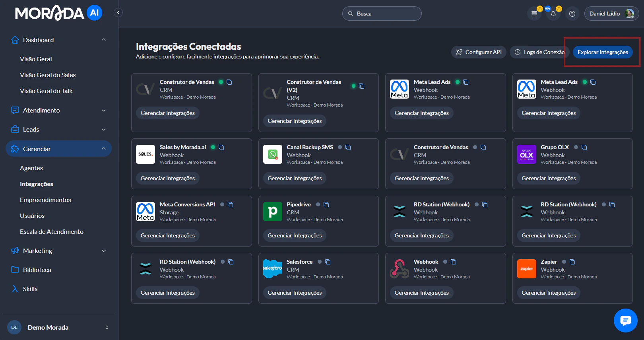Manage integrations for Meta Conversions API
644x340 pixels.
click(168, 235)
